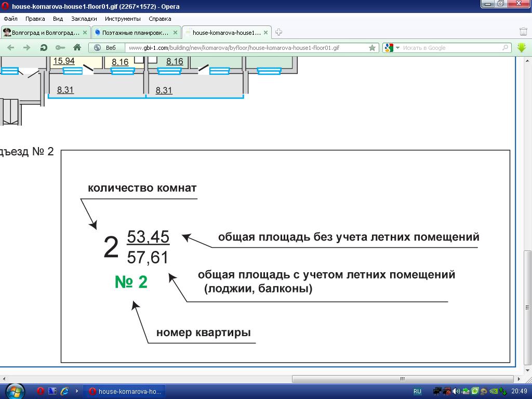Viewport: 532px width, 399px height.
Task: Open the Закладки menu
Action: click(84, 19)
